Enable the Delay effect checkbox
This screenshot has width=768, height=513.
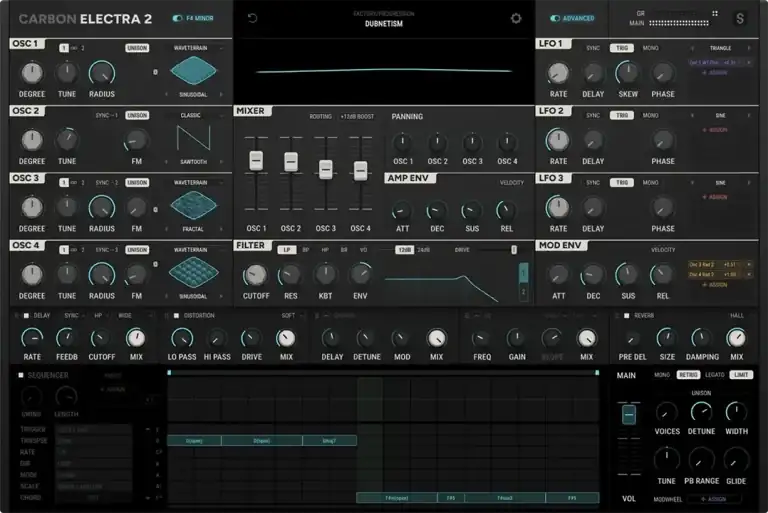26,316
